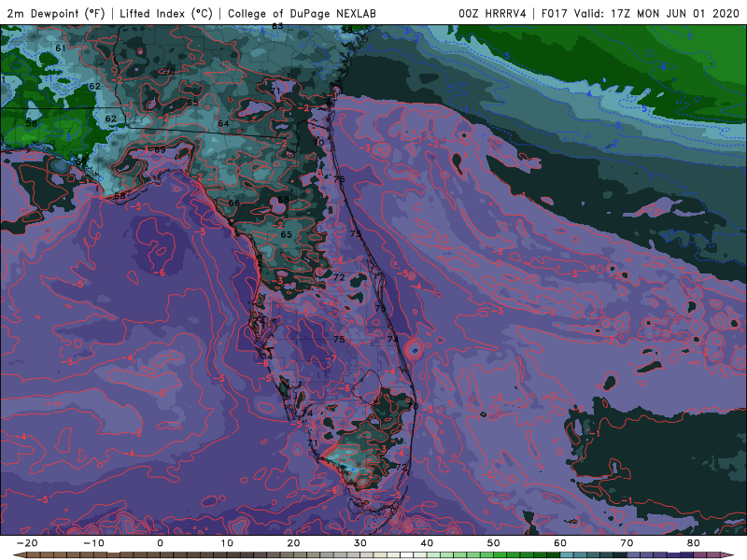This screenshot has height=560, width=747.
Task: Click the '80' color scale label
Action: [x=694, y=543]
